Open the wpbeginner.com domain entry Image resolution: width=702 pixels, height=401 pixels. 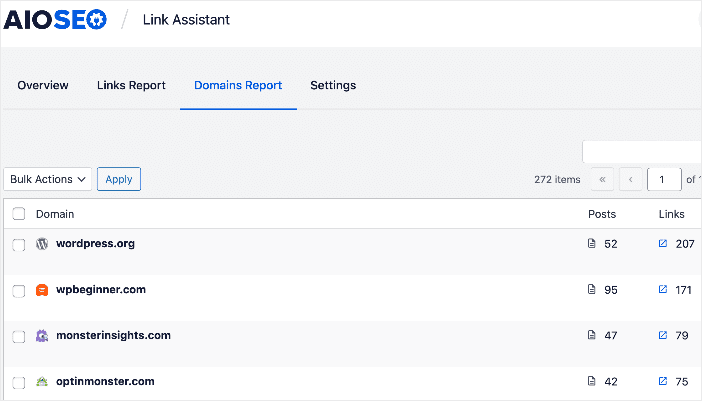click(101, 290)
